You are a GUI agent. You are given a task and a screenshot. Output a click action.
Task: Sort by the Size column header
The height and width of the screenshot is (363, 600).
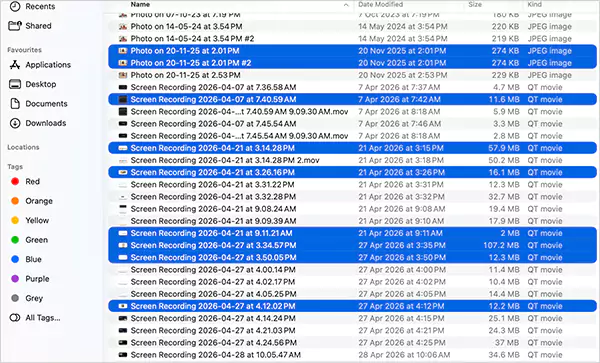point(475,5)
